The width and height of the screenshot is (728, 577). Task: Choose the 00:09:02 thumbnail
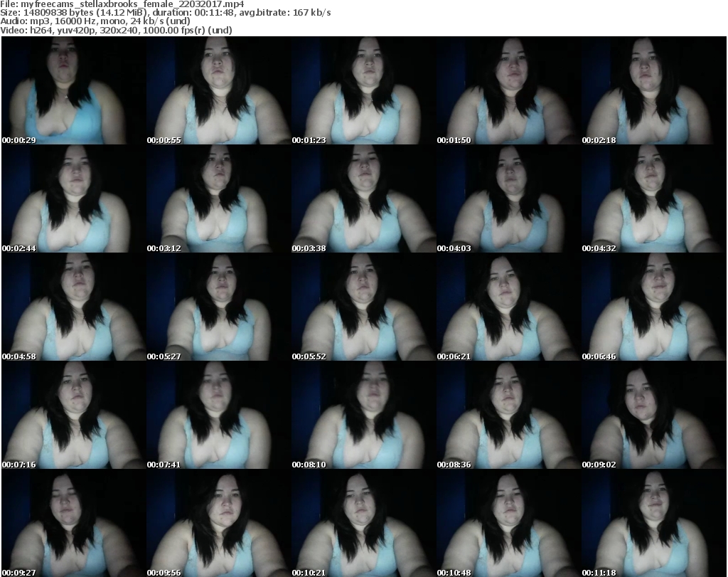(x=654, y=415)
